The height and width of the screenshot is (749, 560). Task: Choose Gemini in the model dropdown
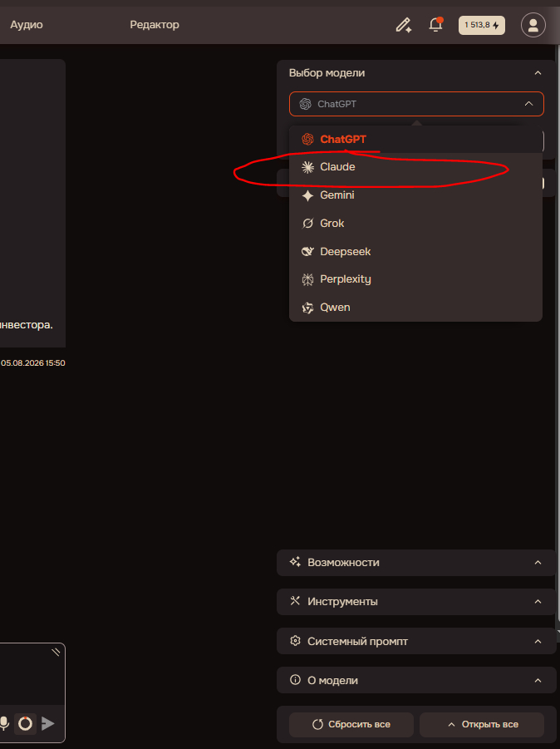pyautogui.click(x=415, y=195)
